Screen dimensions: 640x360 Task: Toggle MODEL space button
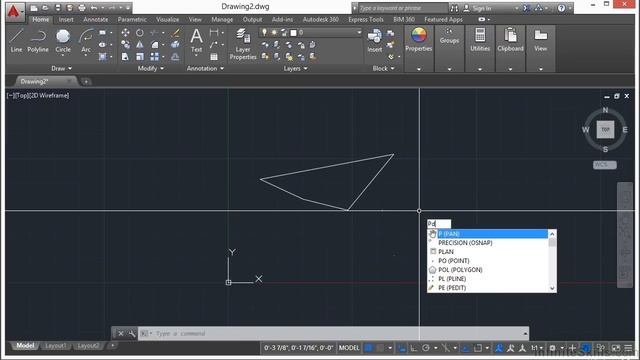[x=349, y=348]
